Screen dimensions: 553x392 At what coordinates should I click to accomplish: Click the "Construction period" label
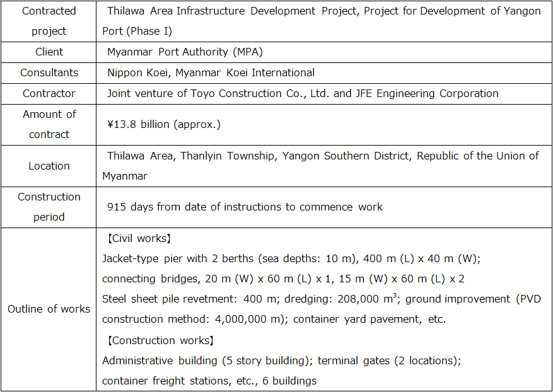pos(49,207)
